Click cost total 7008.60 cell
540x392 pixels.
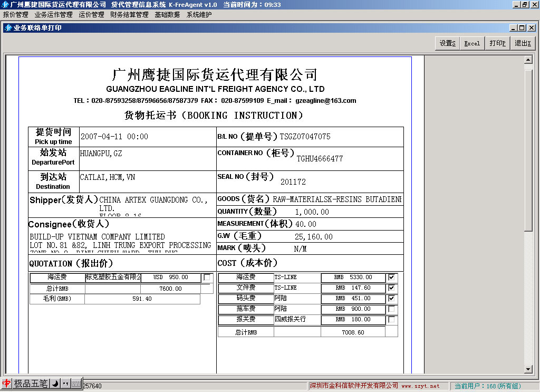point(353,332)
